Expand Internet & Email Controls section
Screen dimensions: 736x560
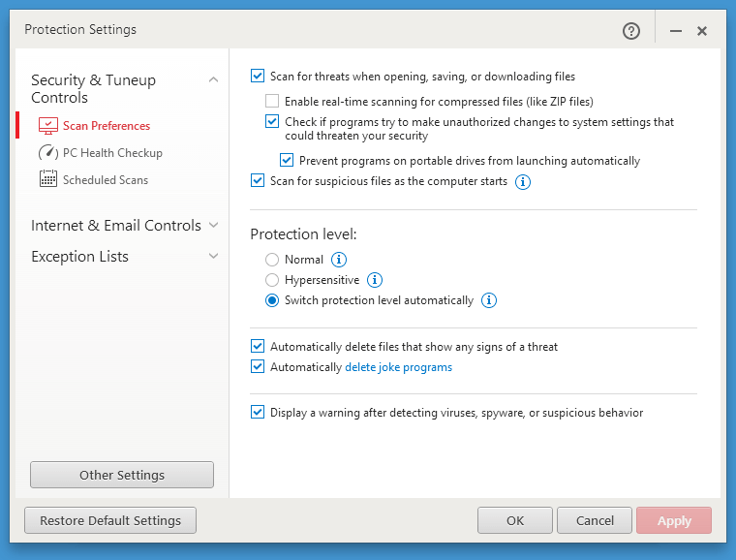point(213,226)
